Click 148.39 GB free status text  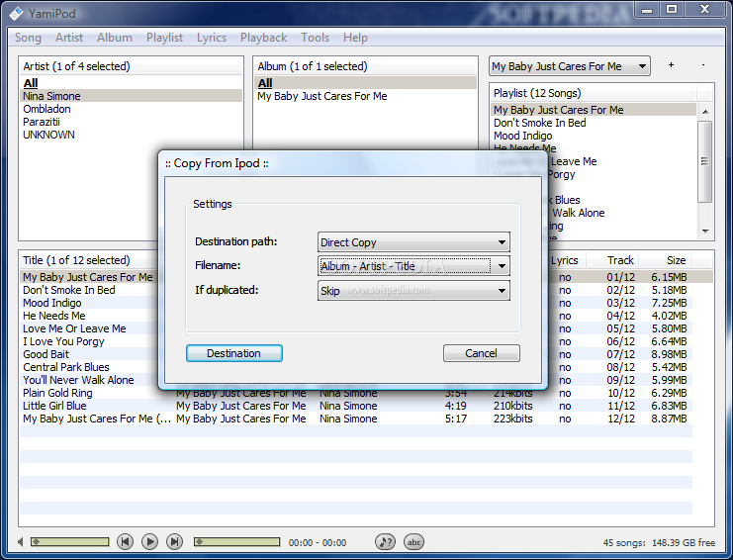[682, 543]
